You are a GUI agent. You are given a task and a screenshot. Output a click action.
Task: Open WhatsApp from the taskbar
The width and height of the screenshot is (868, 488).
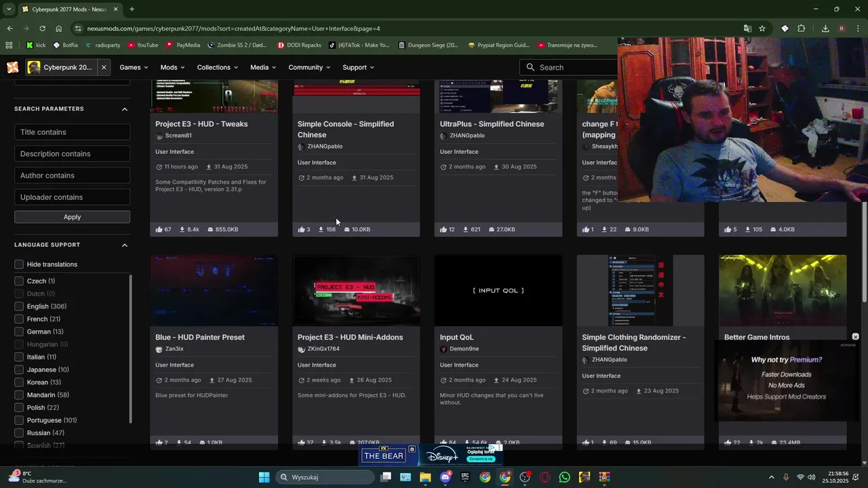[x=565, y=477]
